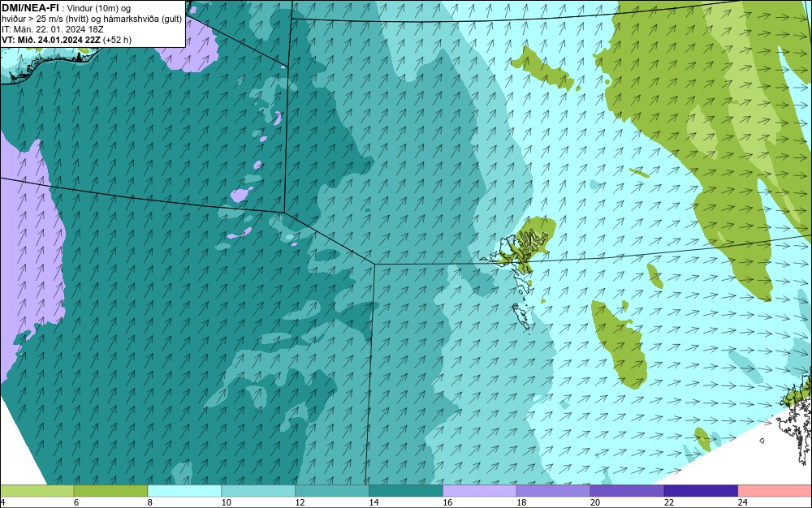Click the 'VT: Mið. 24.01.2024 22Z' valid time text

click(51, 40)
